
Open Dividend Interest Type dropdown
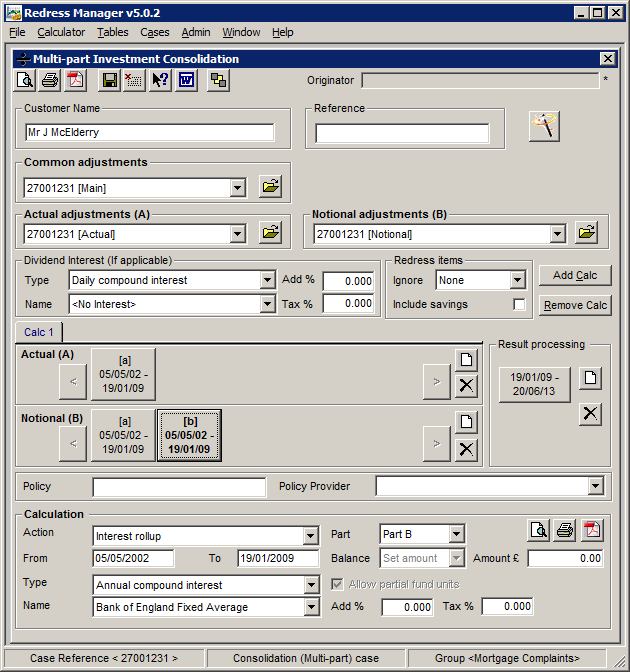(x=267, y=280)
